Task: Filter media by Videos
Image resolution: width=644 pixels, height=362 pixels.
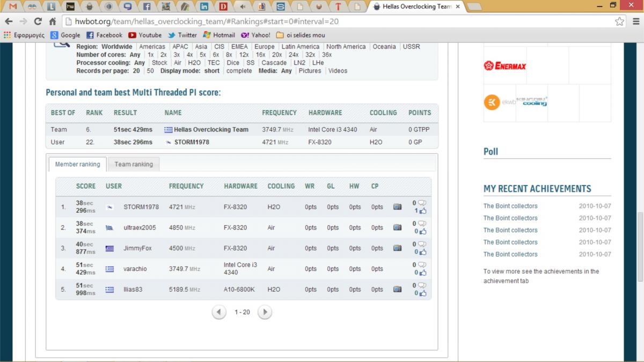Action: click(338, 71)
